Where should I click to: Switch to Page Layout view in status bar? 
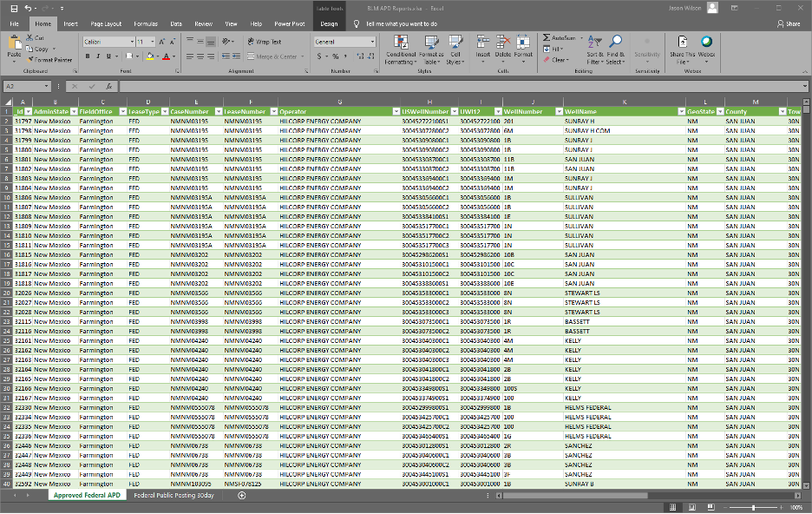pos(692,507)
